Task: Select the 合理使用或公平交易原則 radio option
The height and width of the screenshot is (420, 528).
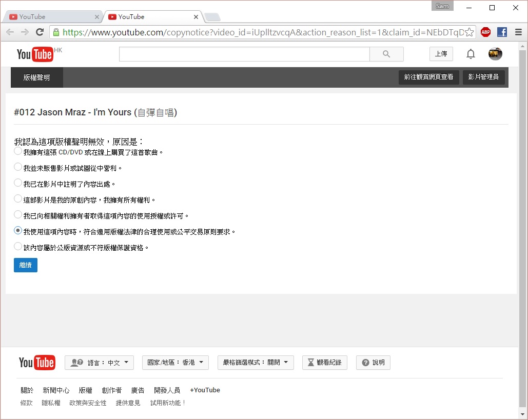Action: coord(18,231)
